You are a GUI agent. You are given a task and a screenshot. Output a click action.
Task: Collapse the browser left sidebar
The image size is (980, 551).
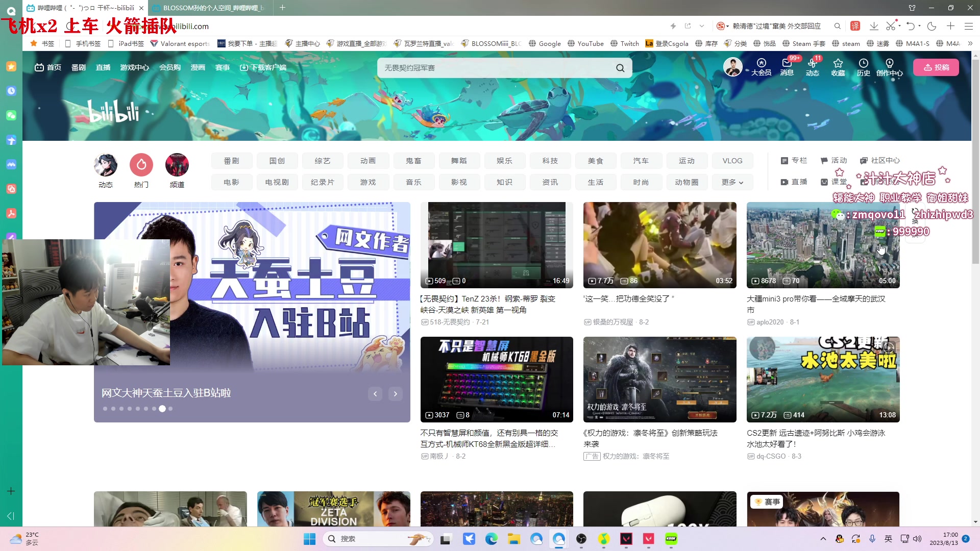coord(11,516)
